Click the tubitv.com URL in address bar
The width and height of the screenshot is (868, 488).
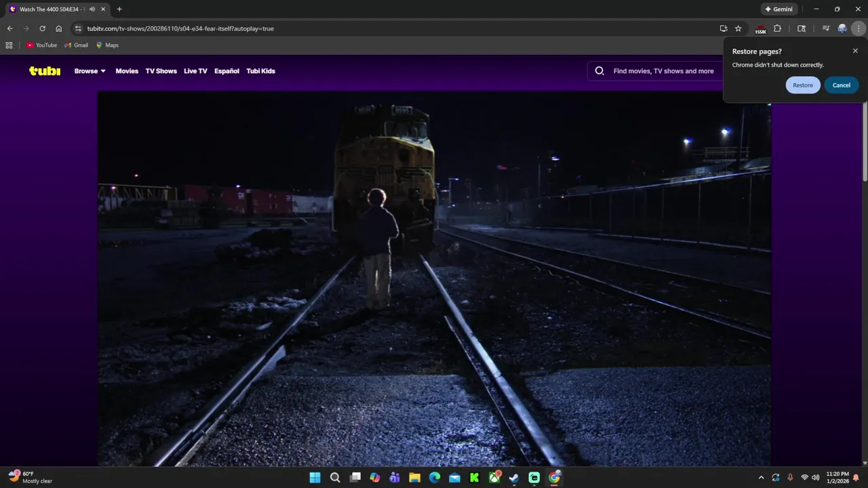[x=180, y=28]
